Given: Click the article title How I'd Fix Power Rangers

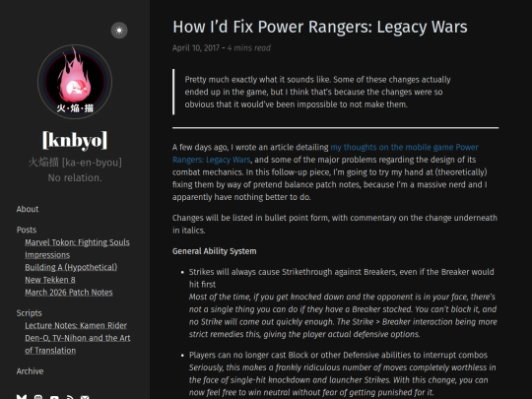Looking at the screenshot, I should pyautogui.click(x=320, y=27).
